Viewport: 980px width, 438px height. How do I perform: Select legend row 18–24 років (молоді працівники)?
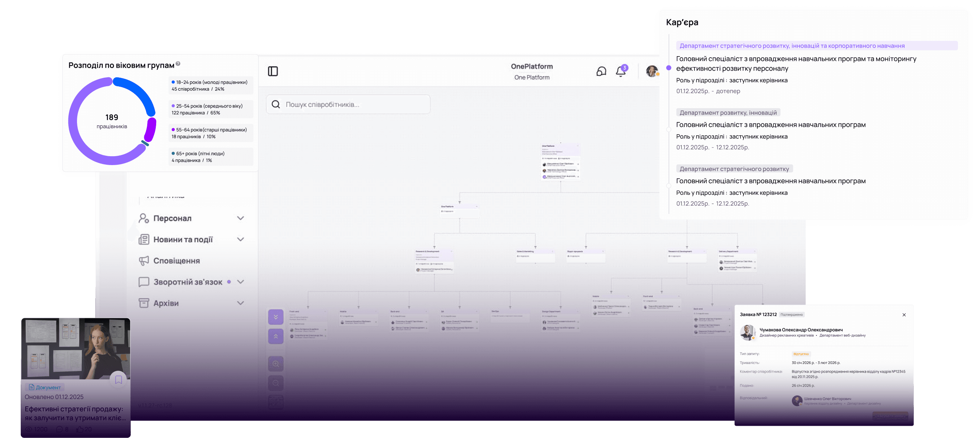click(x=211, y=86)
